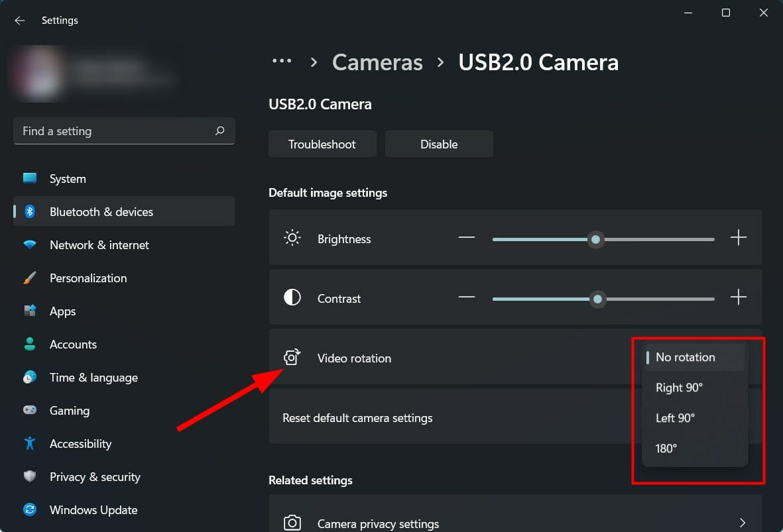Select the No rotation option
Viewport: 783px width, 532px height.
pyautogui.click(x=686, y=357)
